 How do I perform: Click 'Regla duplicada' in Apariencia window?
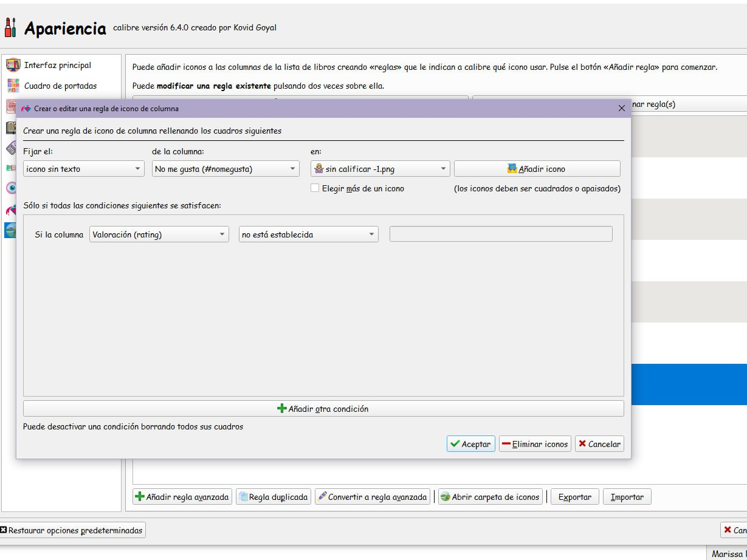274,497
